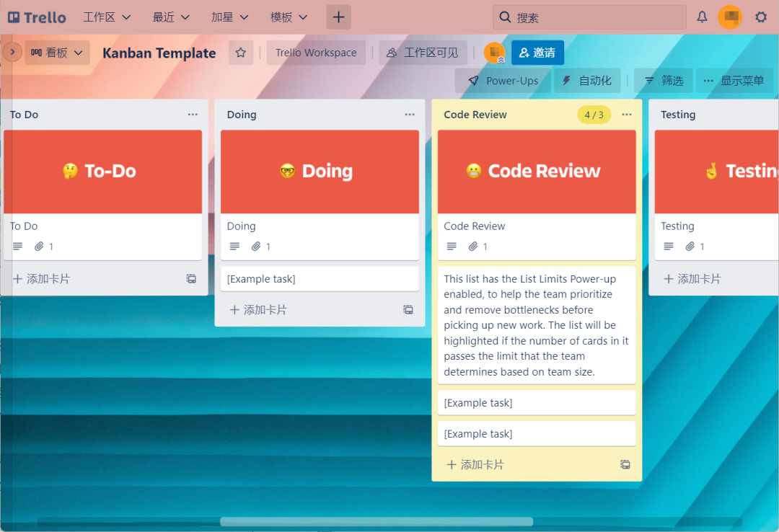Image resolution: width=779 pixels, height=532 pixels.
Task: Click the Code Review list header title
Action: 475,114
